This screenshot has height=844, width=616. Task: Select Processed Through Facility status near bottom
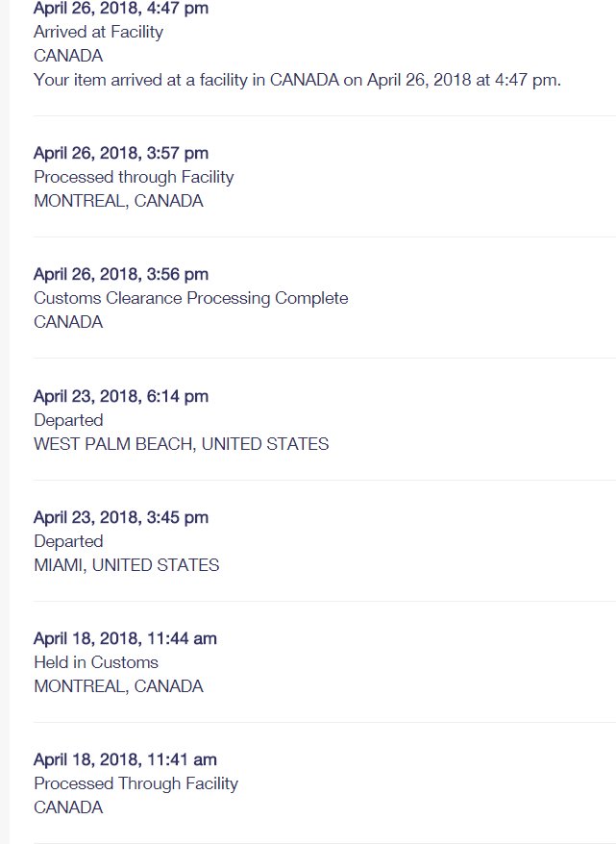[x=136, y=784]
